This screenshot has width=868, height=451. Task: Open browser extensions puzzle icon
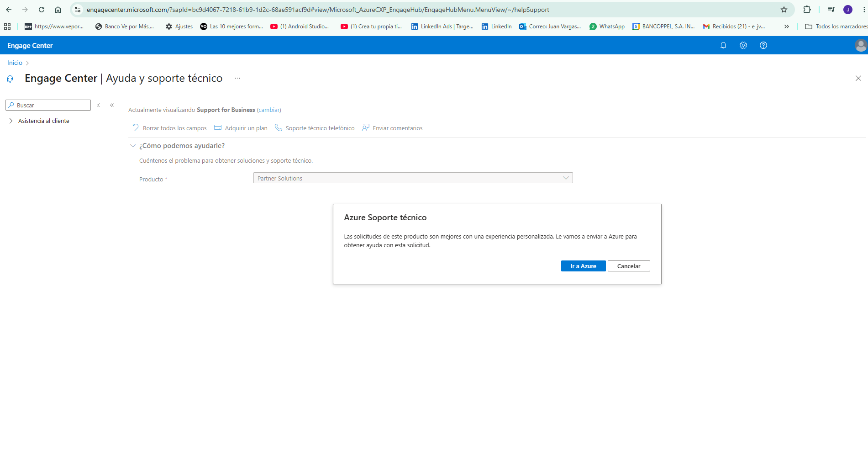807,10
